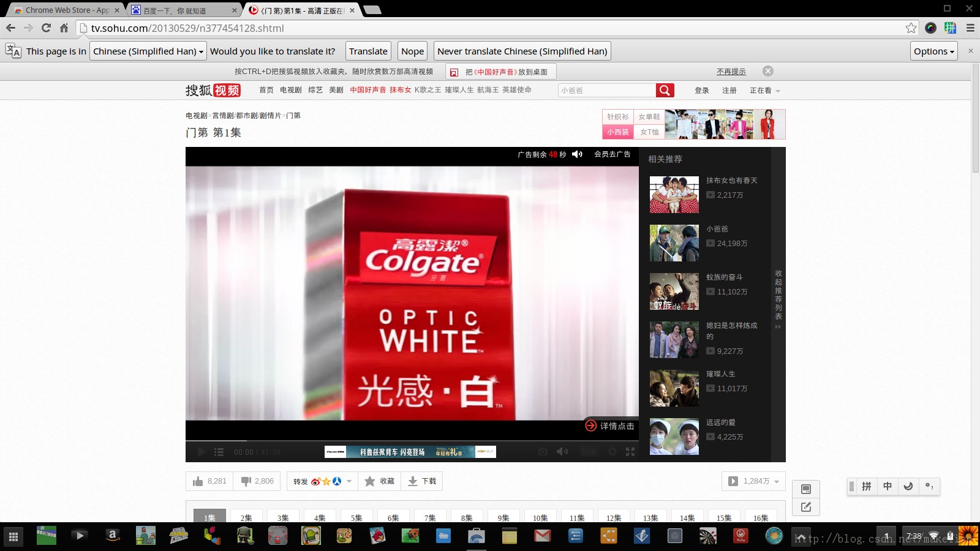
Task: Bookmark this page with the star icon
Action: [x=911, y=28]
